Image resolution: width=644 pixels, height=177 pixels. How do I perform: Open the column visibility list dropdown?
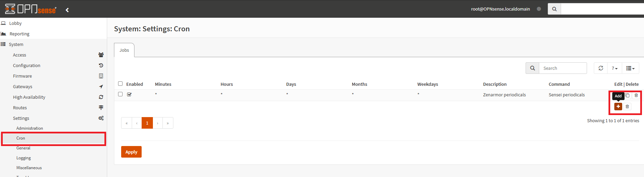point(630,68)
